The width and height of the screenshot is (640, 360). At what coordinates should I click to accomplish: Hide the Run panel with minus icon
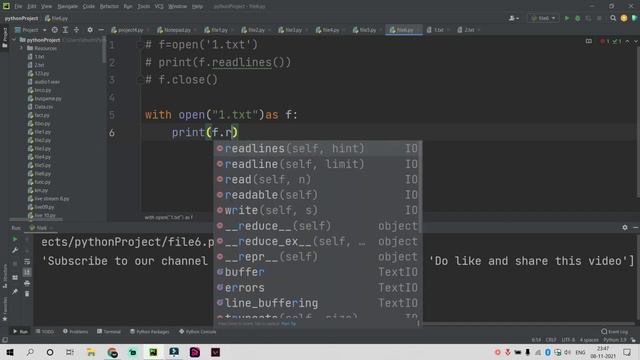pos(636,227)
